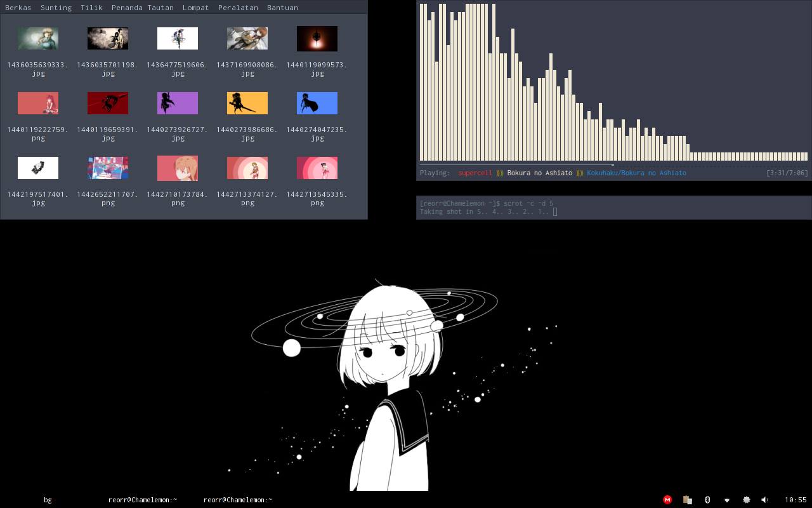Open the Sunting menu
The width and height of the screenshot is (812, 508).
(x=56, y=8)
